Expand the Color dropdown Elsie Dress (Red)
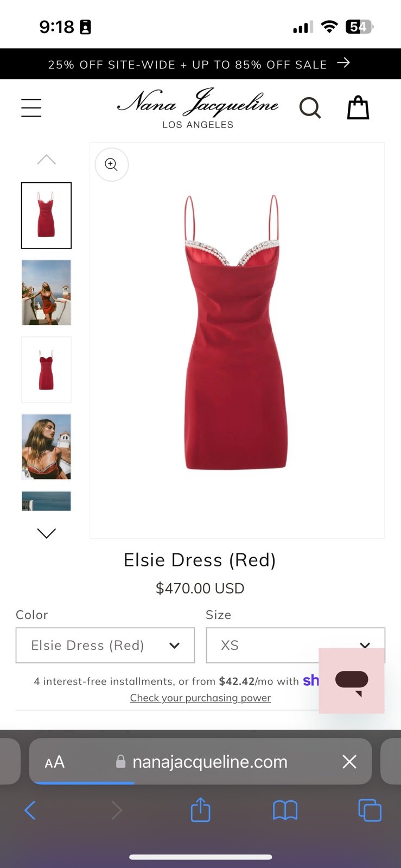 105,645
